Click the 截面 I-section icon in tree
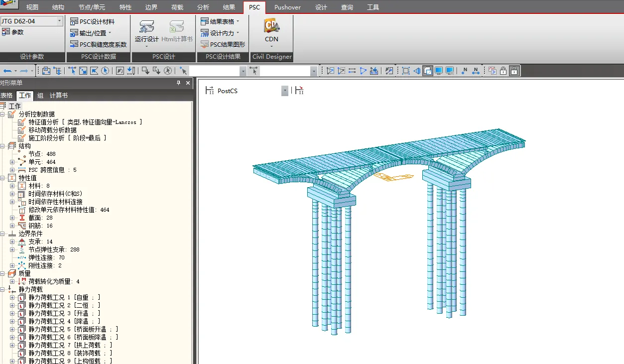This screenshot has height=364, width=624. [x=22, y=218]
